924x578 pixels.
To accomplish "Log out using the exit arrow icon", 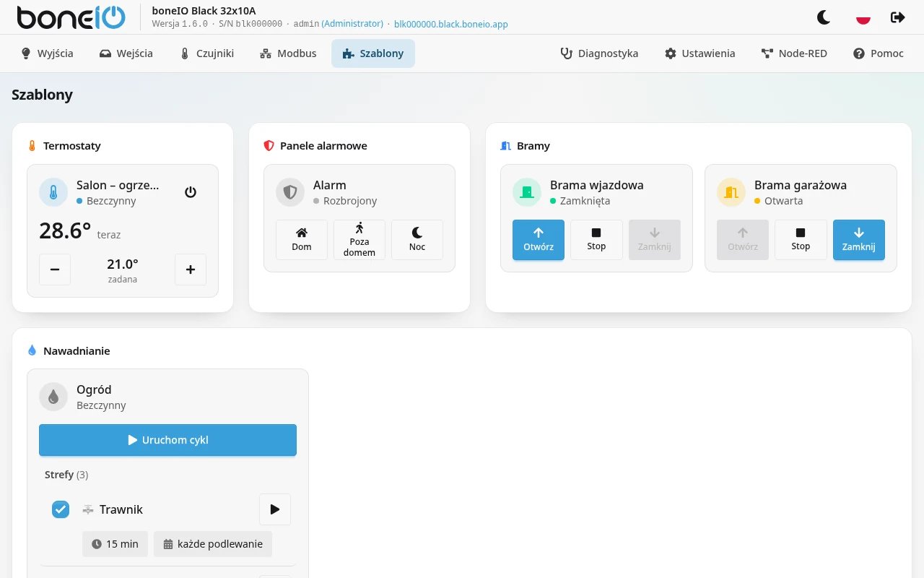I will pos(898,17).
